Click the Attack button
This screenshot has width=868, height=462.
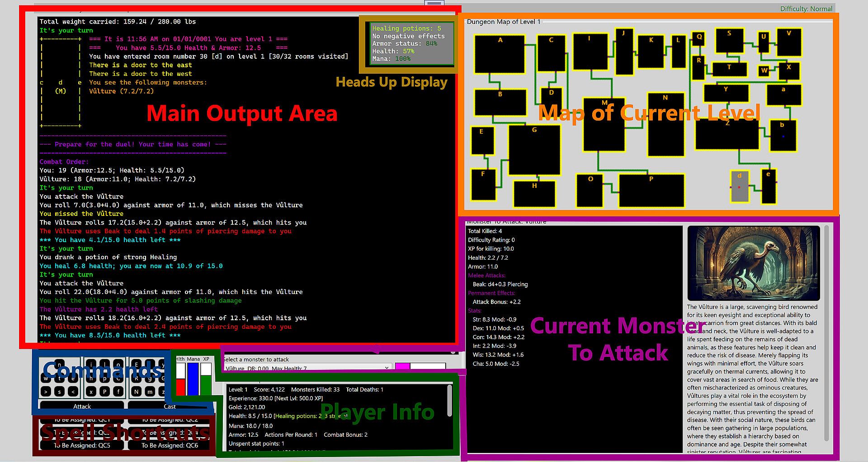click(x=82, y=406)
